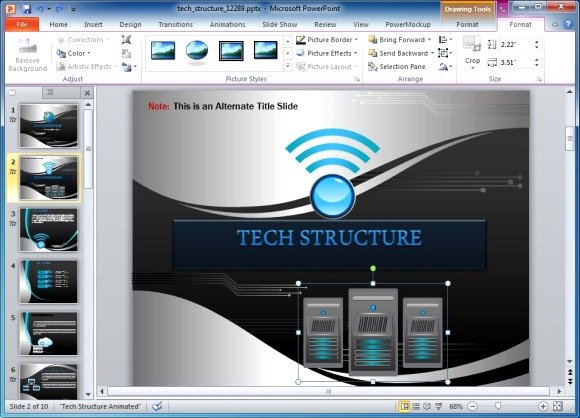This screenshot has height=418, width=580.
Task: Click the zoom slider handle
Action: [498, 407]
